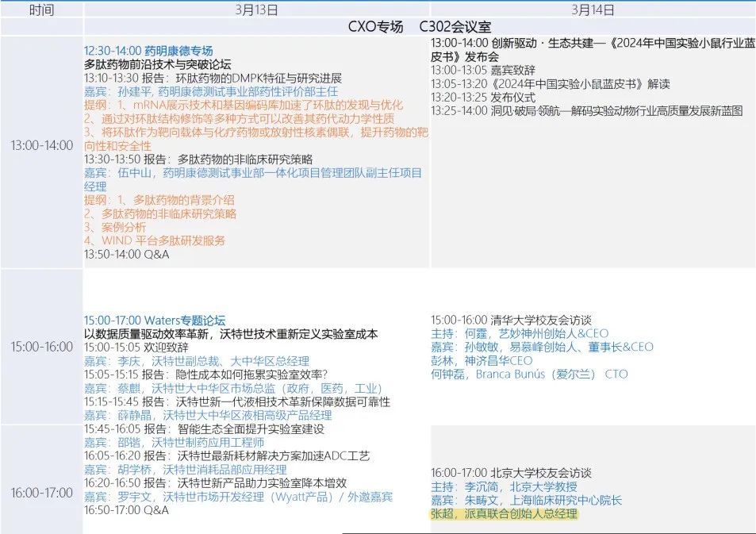
Task: Click the line '彭林，神济昌华CEO'
Action: point(482,360)
